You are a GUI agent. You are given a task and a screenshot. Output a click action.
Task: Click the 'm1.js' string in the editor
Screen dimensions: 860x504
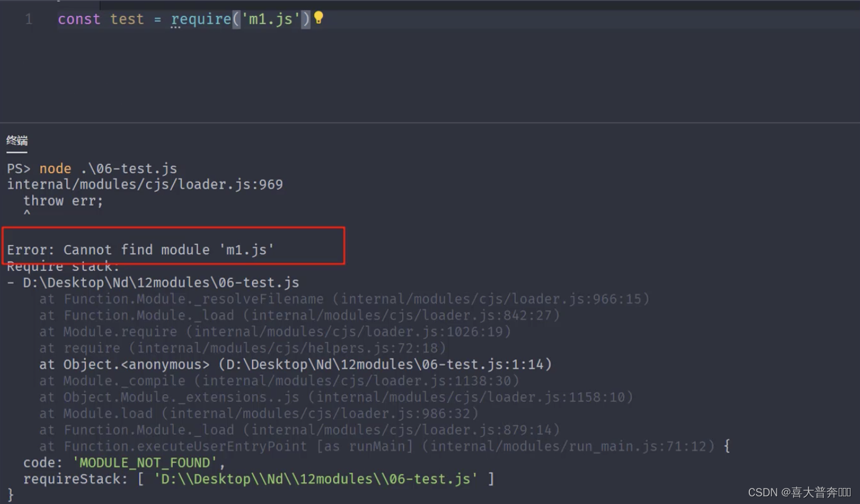pos(271,20)
